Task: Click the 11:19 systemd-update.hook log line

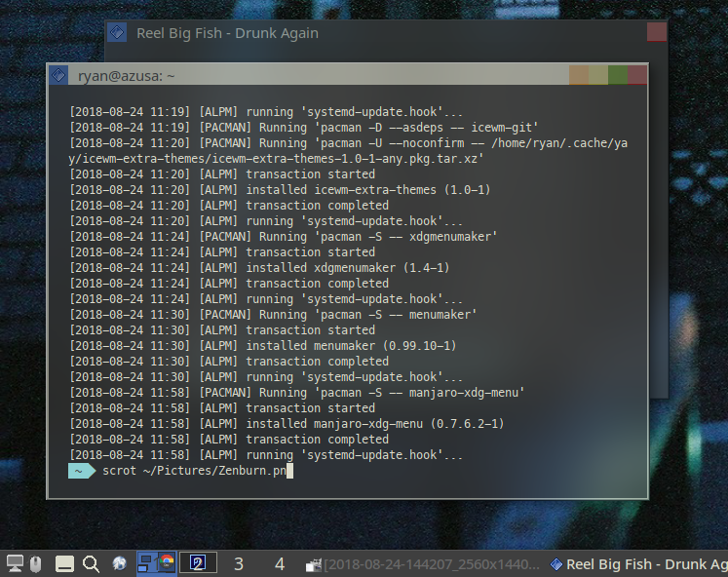Action: coord(266,112)
